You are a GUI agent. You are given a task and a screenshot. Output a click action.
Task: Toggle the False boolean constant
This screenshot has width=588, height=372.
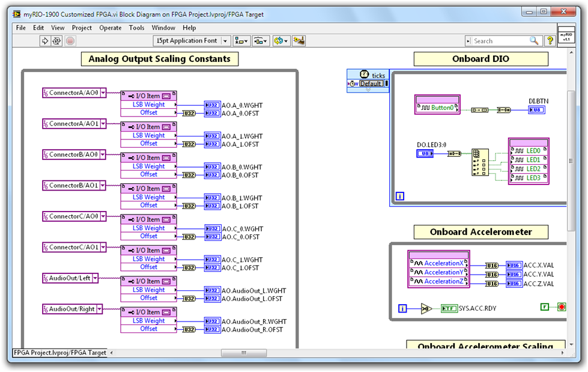[x=545, y=308]
